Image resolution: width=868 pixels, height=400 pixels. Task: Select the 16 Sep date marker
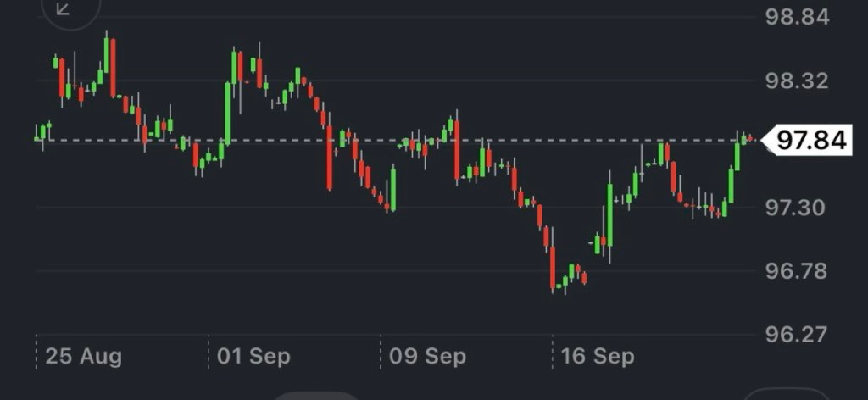click(x=597, y=356)
